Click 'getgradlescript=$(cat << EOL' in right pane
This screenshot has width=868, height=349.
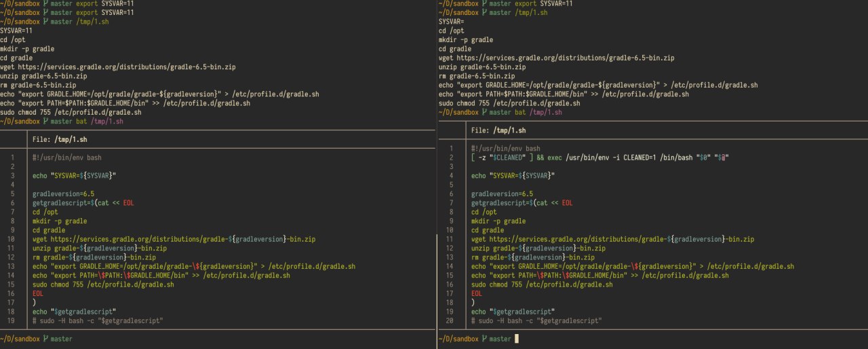coord(521,203)
